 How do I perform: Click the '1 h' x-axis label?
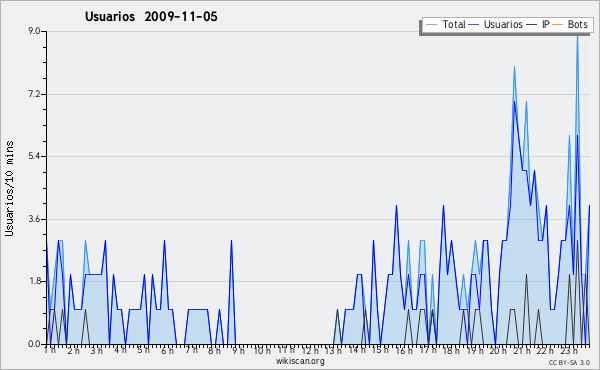coord(50,350)
